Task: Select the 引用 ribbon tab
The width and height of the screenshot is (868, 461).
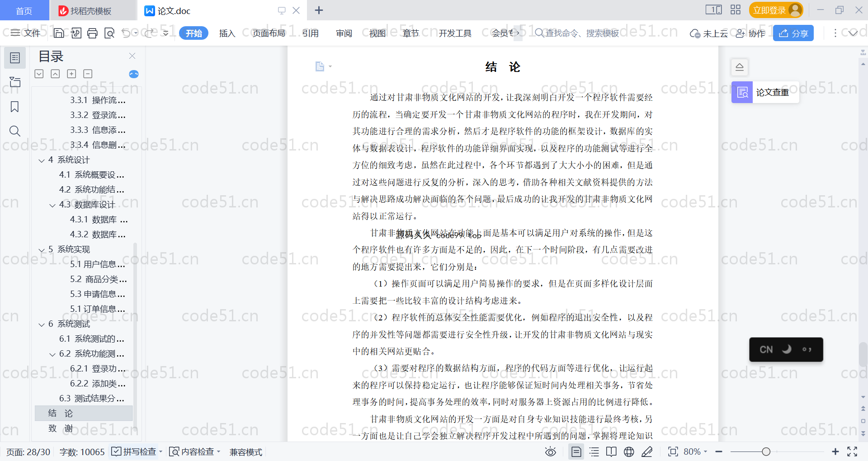Action: [x=311, y=33]
